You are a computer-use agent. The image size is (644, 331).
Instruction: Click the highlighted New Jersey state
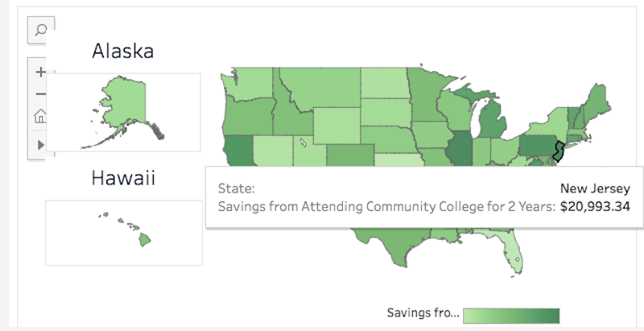[x=559, y=151]
